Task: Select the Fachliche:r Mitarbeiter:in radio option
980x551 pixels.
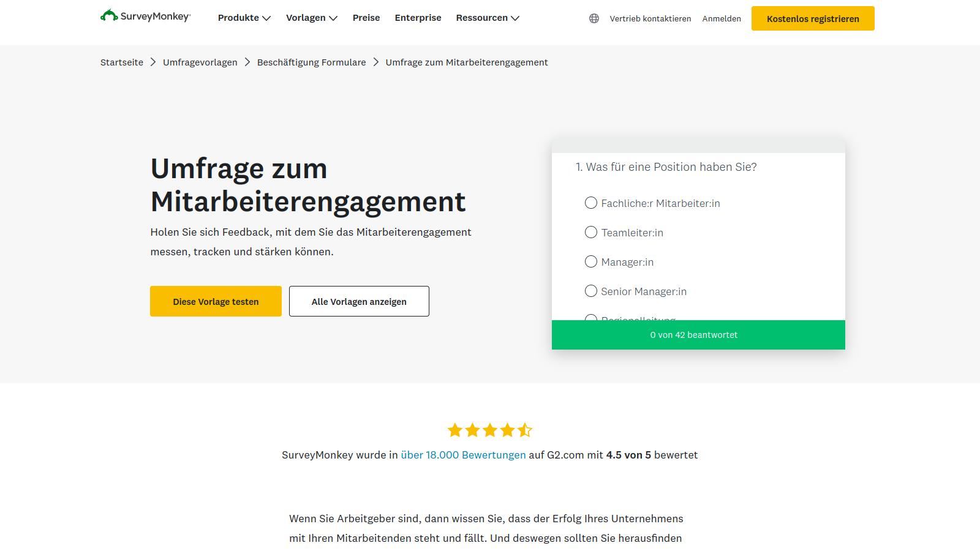Action: pos(591,203)
